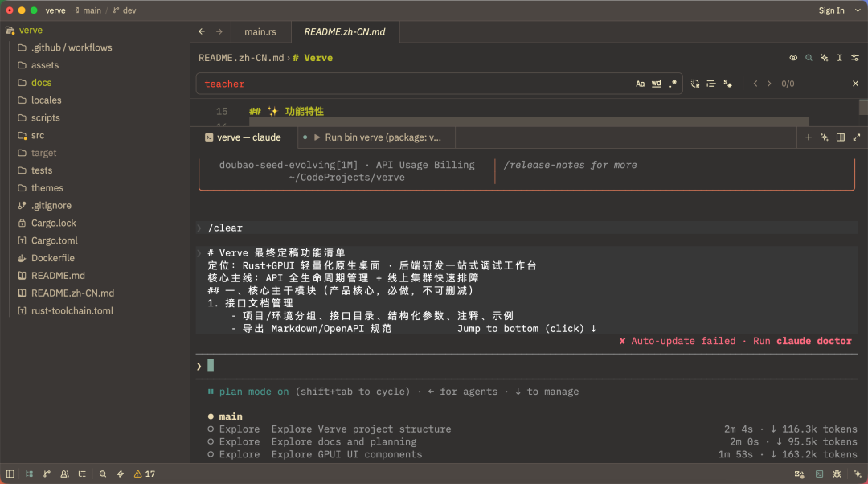
Task: Open the agent panel sparkle in status bar
Action: [858, 474]
